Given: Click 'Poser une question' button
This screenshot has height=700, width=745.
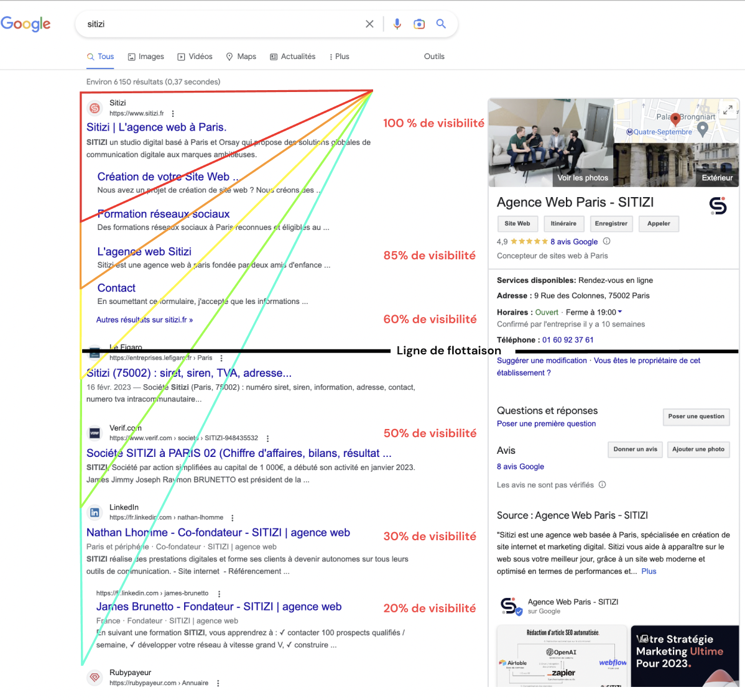Looking at the screenshot, I should [x=696, y=417].
